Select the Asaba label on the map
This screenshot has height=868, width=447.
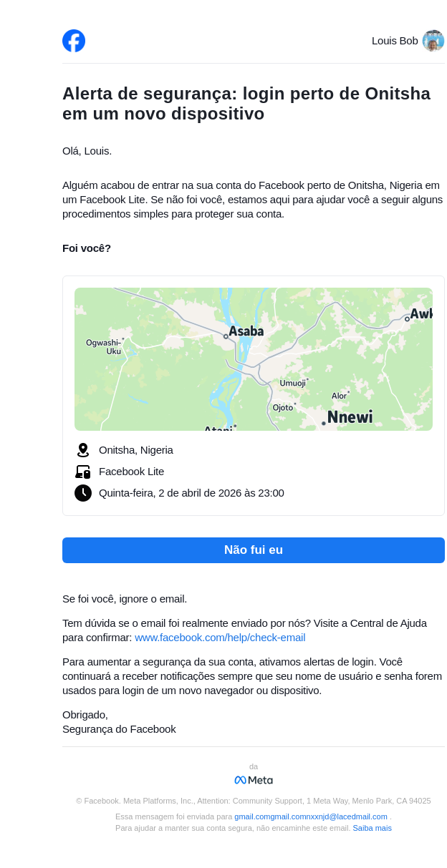click(246, 331)
